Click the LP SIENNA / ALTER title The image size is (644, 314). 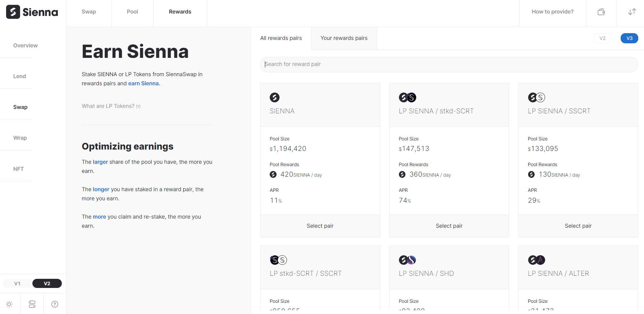(x=558, y=273)
